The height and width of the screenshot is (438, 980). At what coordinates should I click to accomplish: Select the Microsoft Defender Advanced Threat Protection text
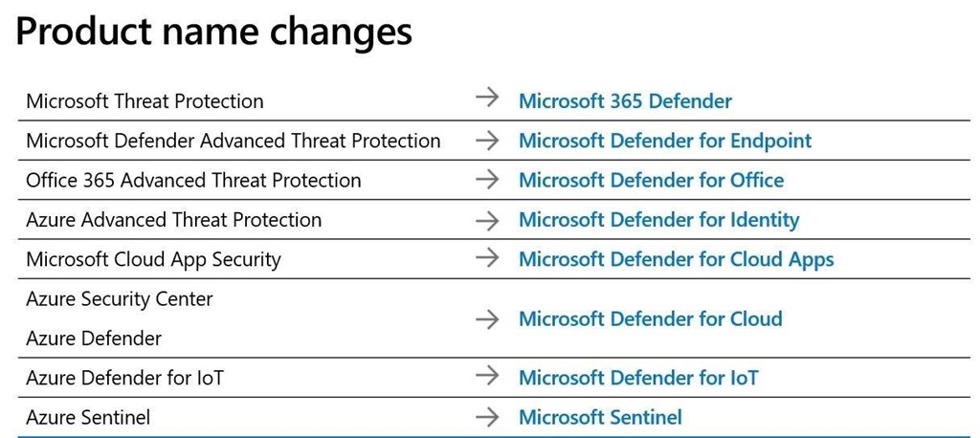[x=233, y=141]
